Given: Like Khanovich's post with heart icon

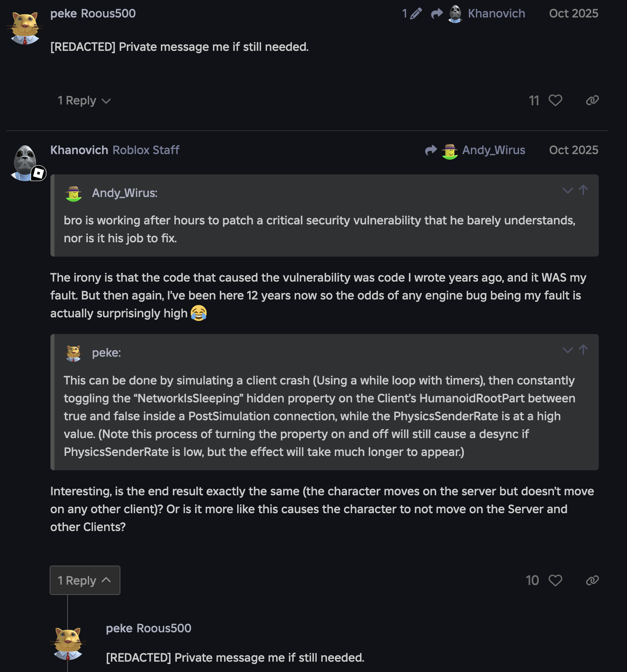Looking at the screenshot, I should point(555,581).
